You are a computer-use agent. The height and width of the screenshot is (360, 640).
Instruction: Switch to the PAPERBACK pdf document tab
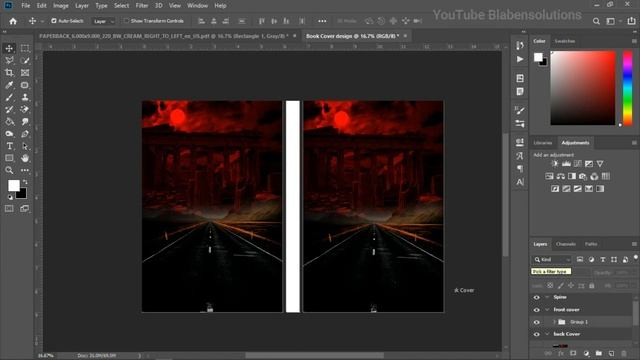pos(164,36)
